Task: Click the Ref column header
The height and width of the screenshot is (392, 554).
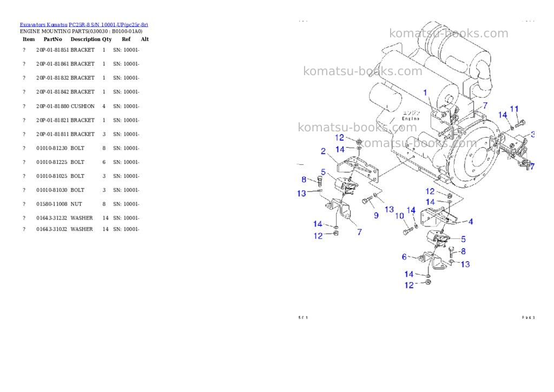Action: (126, 39)
